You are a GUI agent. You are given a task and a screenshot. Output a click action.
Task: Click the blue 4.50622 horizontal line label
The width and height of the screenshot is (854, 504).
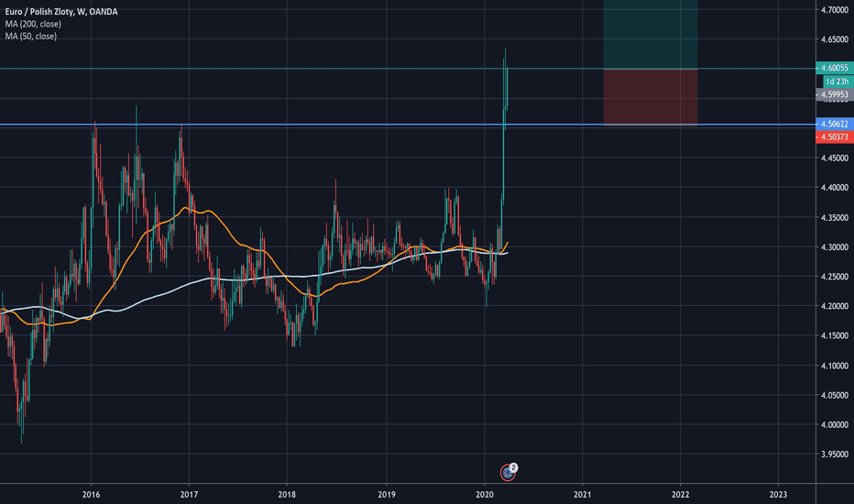click(835, 125)
